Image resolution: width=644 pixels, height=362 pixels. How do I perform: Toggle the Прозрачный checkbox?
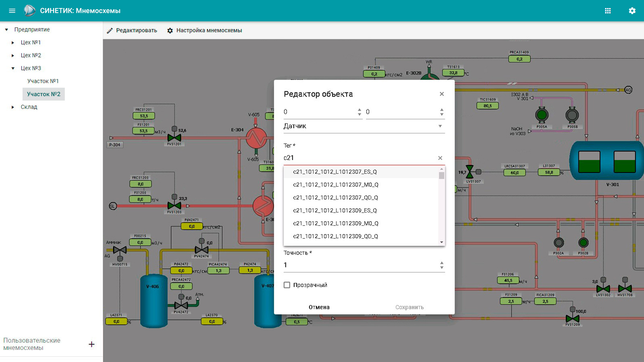click(x=287, y=285)
